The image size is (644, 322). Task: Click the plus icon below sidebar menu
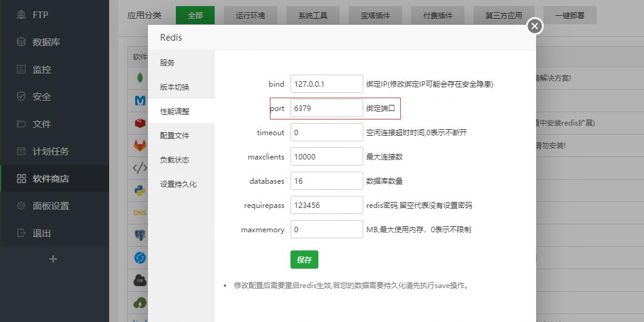(53, 259)
